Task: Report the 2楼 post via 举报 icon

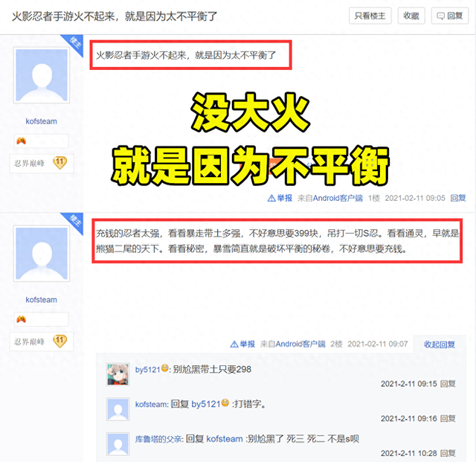Action: 242,344
